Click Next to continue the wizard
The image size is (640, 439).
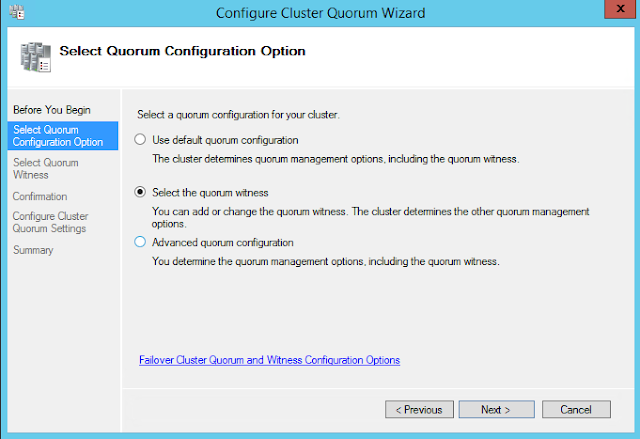[x=496, y=409]
